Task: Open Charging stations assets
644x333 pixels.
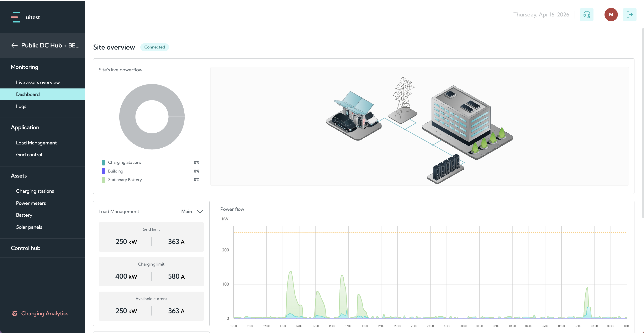Action: [x=35, y=191]
